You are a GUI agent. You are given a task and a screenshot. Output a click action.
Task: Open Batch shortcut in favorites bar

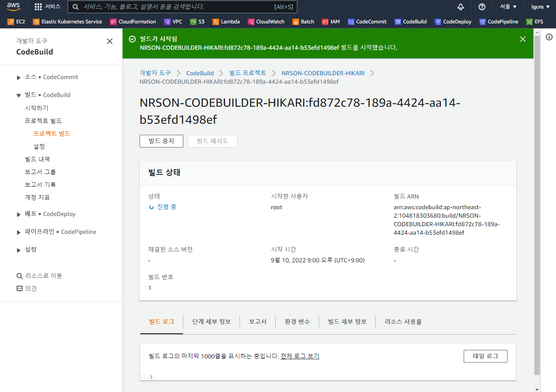click(x=303, y=22)
